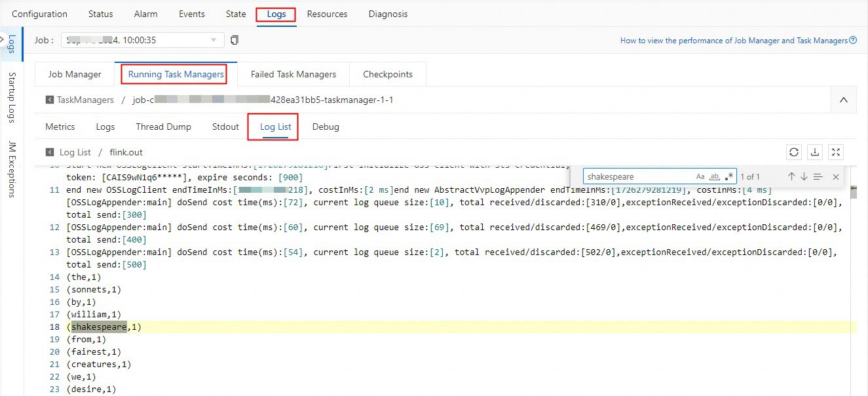Click the highlighted shakespeare match in log
The image size is (868, 396).
tap(99, 327)
